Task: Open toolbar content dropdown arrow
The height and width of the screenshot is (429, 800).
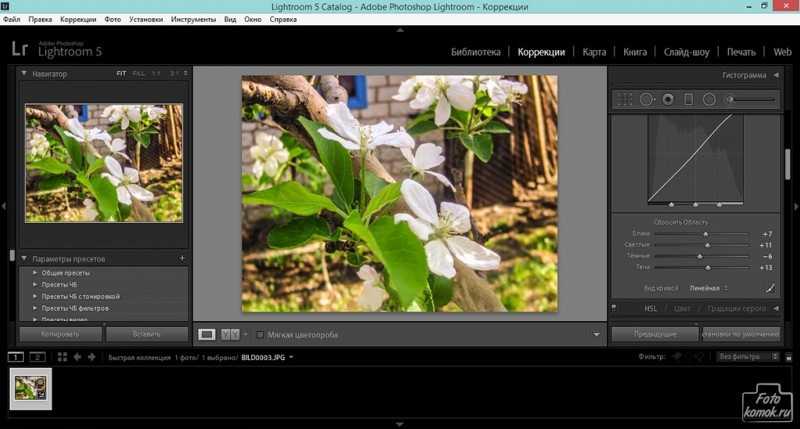Action: tap(596, 335)
